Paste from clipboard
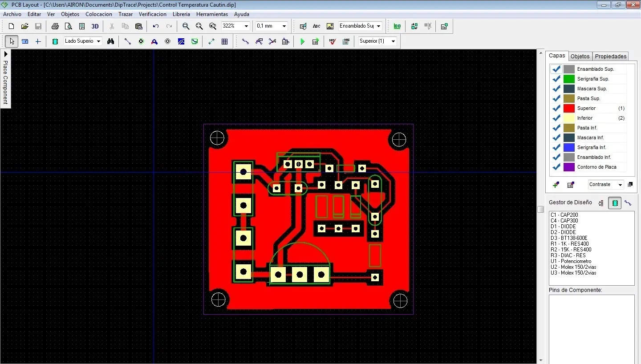Screen dimensions: 641x364 click(138, 26)
